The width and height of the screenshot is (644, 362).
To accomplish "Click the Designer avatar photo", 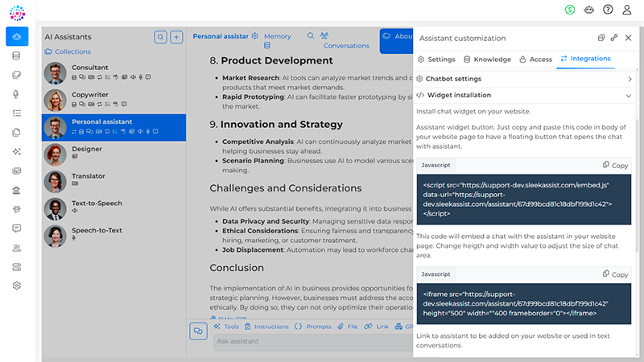I will click(x=55, y=154).
